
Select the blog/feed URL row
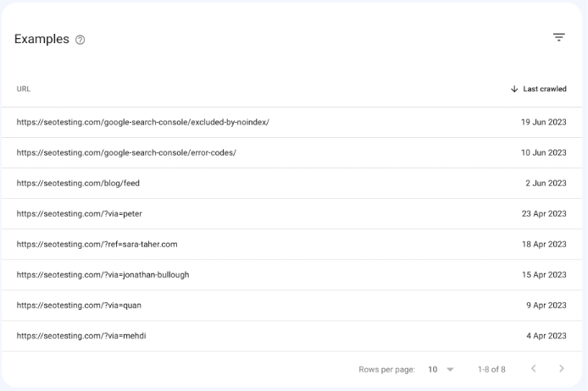coord(291,183)
